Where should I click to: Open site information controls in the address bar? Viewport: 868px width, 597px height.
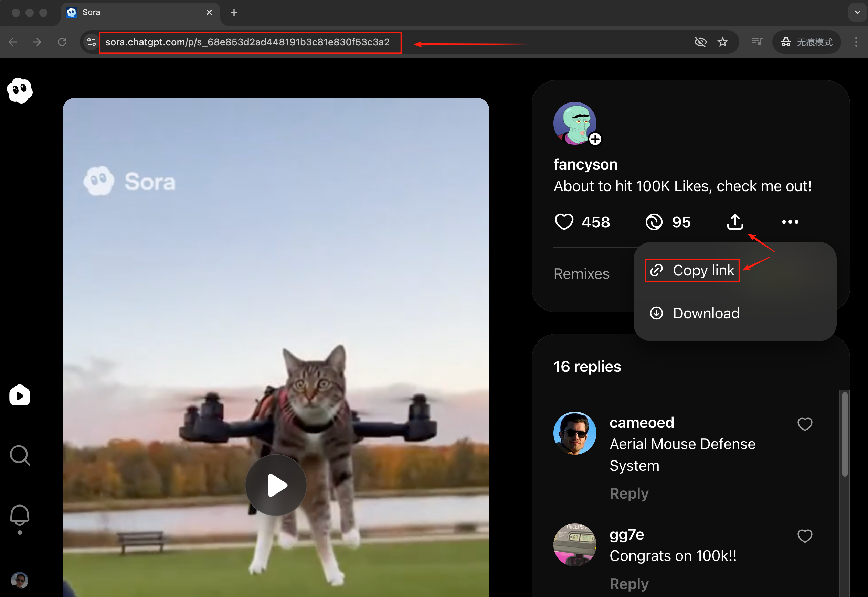coord(91,42)
